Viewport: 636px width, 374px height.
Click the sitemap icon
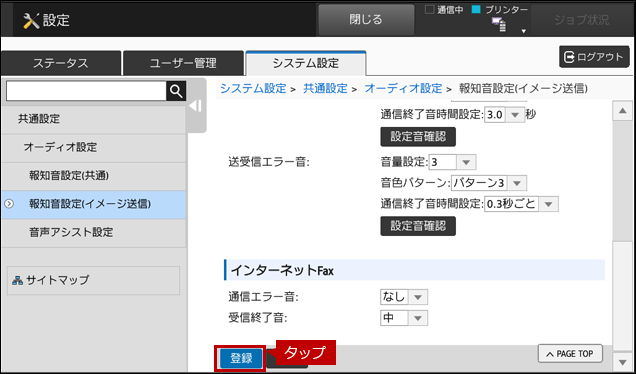17,280
